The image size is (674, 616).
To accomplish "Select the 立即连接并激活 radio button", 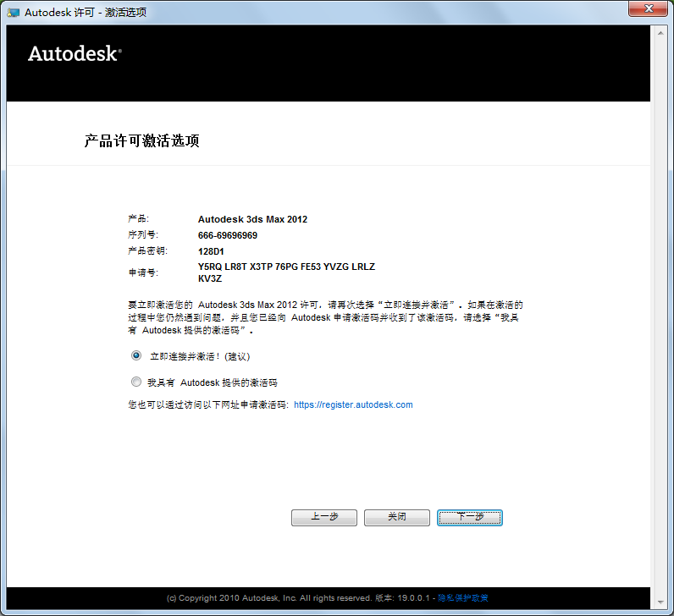I will [136, 355].
